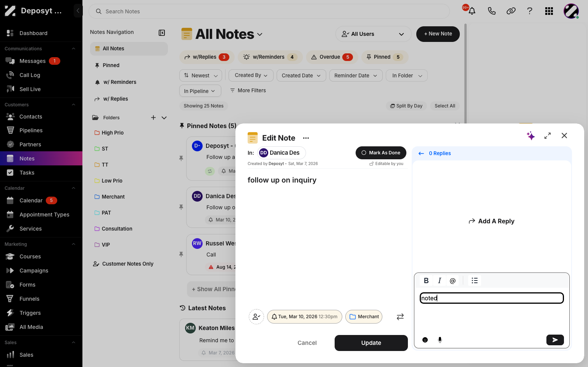This screenshot has height=367, width=588.
Task: Insert bulleted list in reply editor
Action: coord(475,280)
